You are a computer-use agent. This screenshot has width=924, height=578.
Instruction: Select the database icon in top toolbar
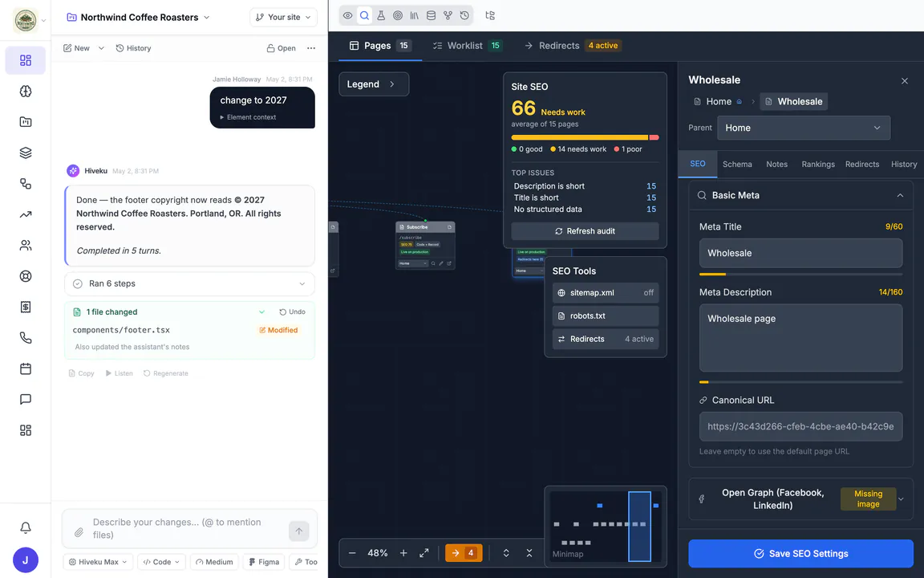coord(432,16)
